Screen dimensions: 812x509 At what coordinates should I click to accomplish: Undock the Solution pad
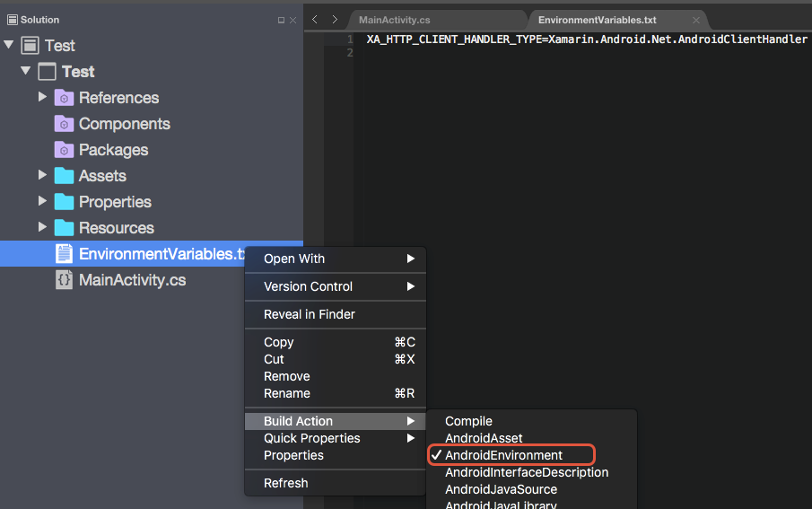click(x=281, y=21)
